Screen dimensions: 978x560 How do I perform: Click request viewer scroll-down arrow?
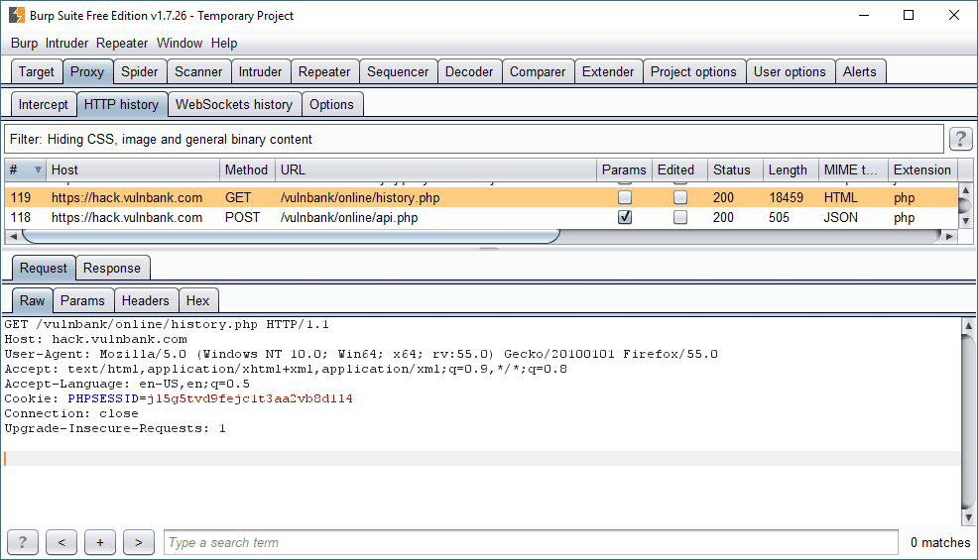tap(968, 517)
